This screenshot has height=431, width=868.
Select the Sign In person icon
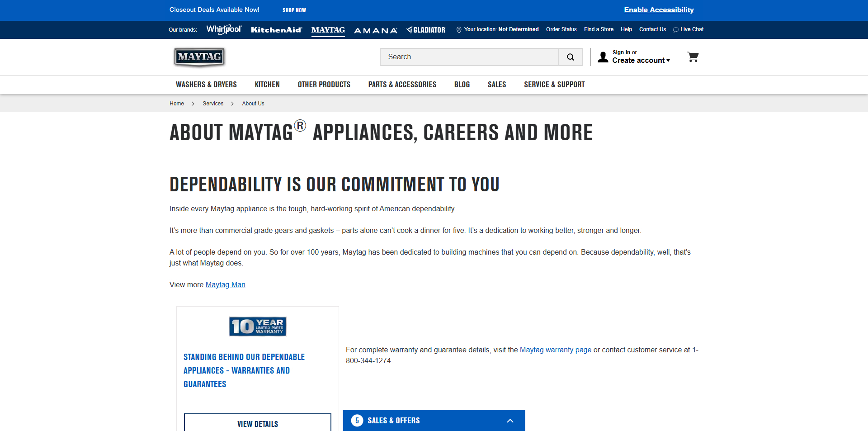(603, 57)
